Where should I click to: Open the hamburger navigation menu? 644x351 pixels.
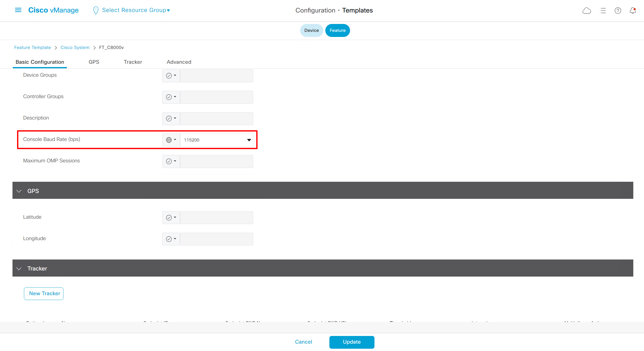point(18,10)
